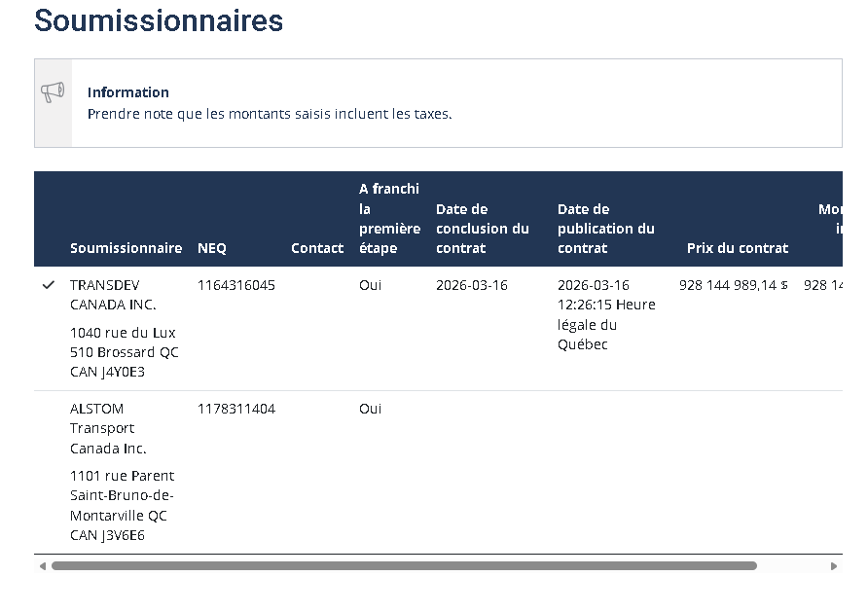Click the contract price 928 144 989,14 $
The width and height of the screenshot is (868, 612).
coord(734,285)
